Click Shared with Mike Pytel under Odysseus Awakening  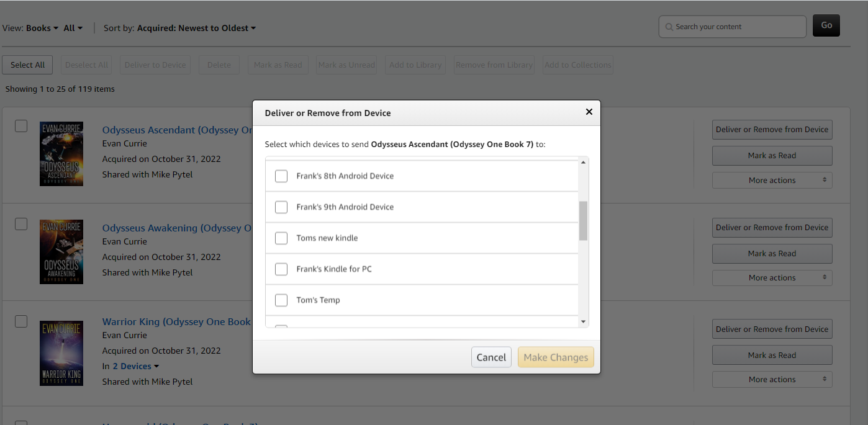pyautogui.click(x=148, y=272)
